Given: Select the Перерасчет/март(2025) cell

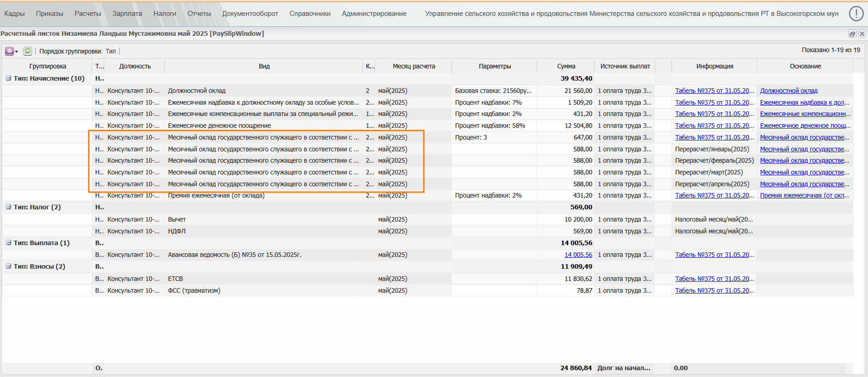Looking at the screenshot, I should tap(715, 172).
